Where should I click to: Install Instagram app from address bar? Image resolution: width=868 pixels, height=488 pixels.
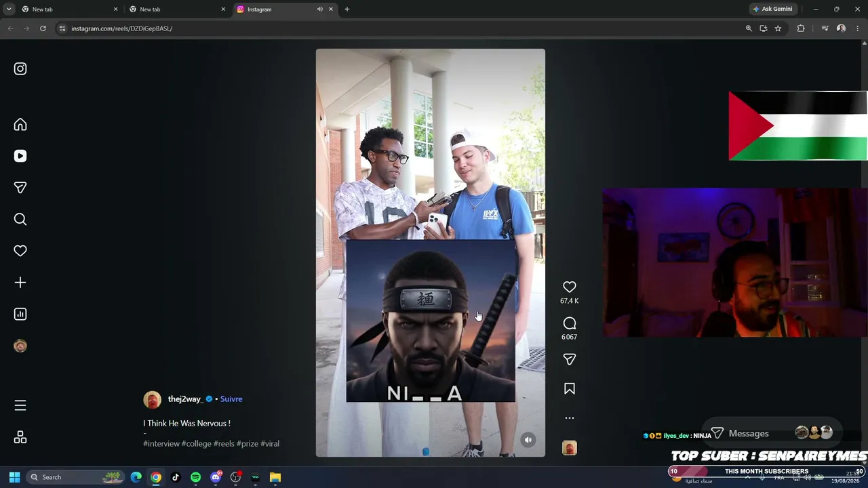point(764,28)
